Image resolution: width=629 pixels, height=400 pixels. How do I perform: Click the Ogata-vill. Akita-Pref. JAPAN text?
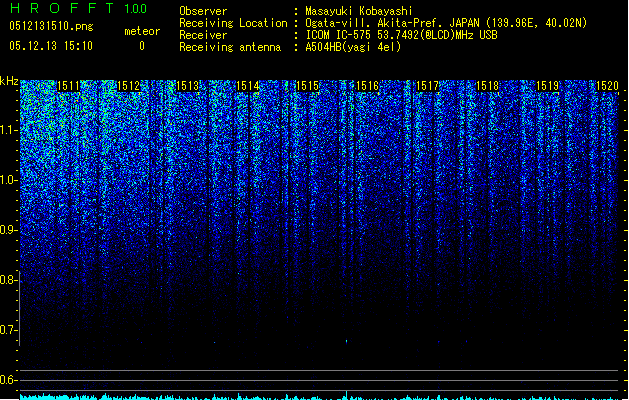(x=392, y=23)
